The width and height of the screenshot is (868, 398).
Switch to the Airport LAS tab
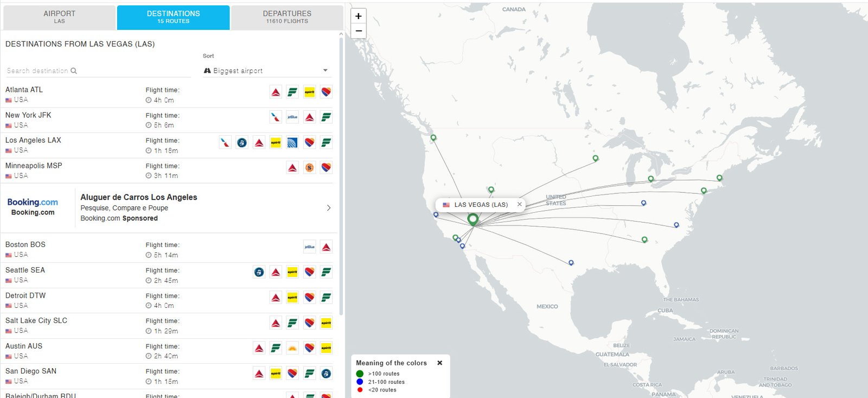(59, 17)
